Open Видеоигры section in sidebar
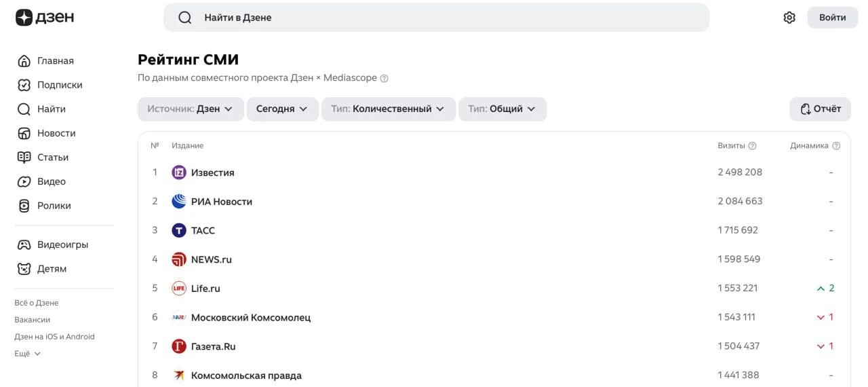The width and height of the screenshot is (868, 387). pyautogui.click(x=62, y=244)
